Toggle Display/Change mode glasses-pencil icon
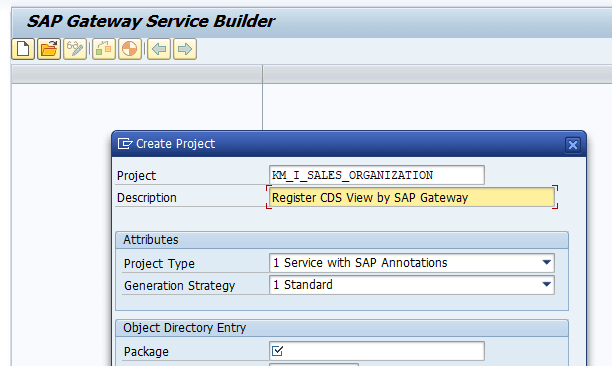This screenshot has height=366, width=612. coord(75,49)
